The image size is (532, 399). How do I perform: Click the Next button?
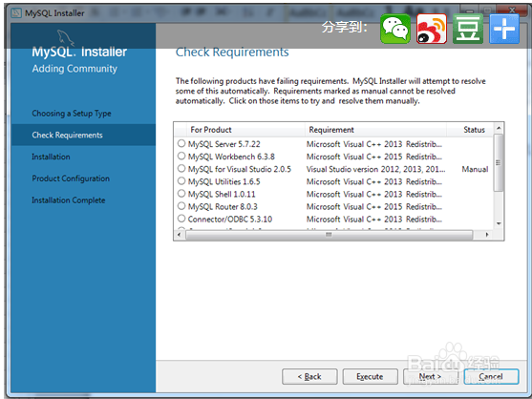point(430,377)
